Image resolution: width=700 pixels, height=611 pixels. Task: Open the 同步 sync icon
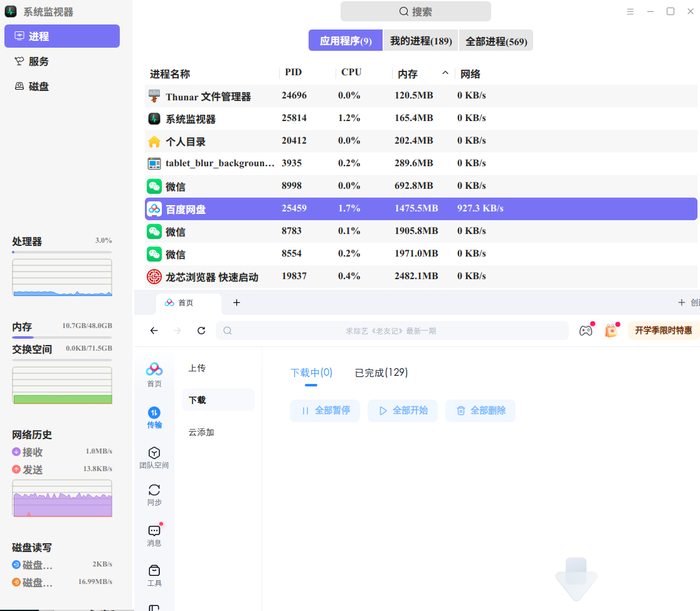(x=154, y=495)
